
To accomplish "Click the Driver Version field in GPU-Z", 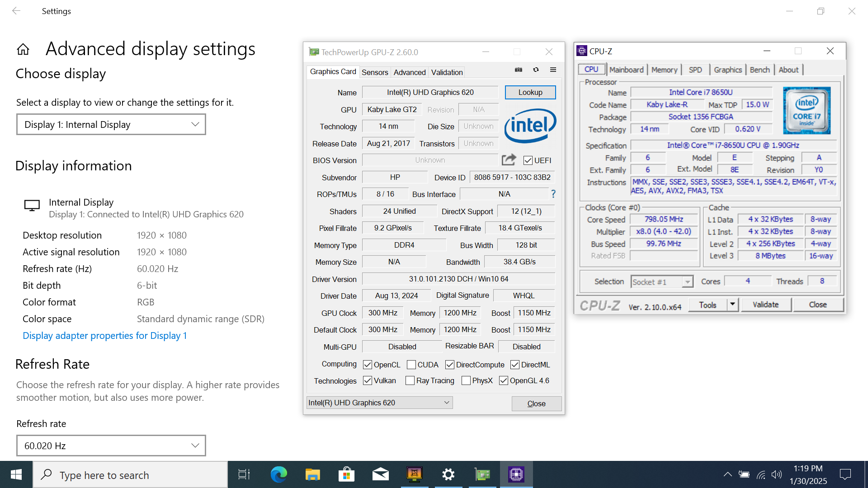I will [x=458, y=279].
